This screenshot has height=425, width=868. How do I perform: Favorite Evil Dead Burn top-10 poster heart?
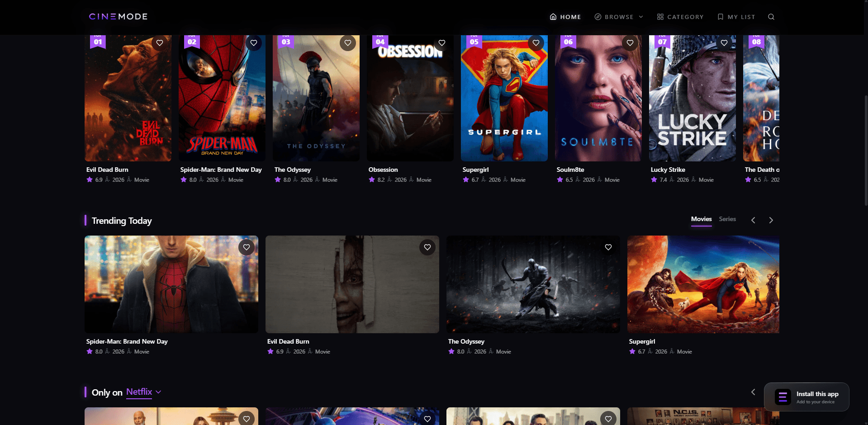pyautogui.click(x=160, y=43)
